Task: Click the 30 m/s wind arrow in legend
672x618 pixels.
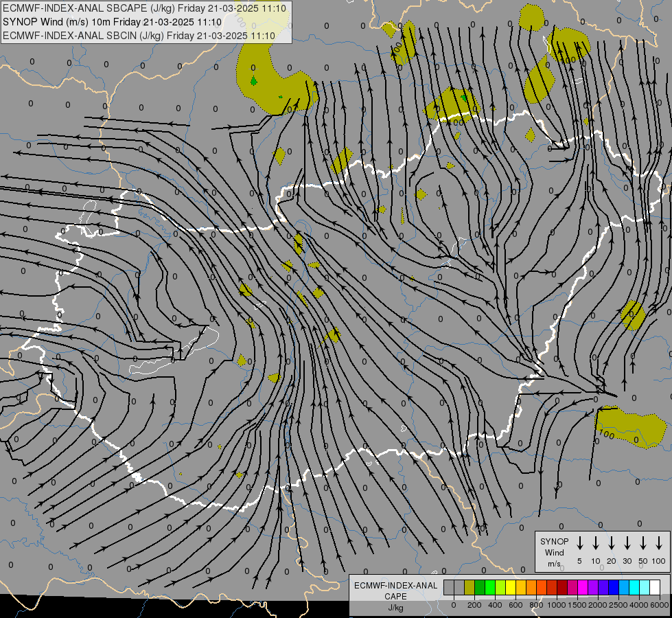Action: point(627,543)
